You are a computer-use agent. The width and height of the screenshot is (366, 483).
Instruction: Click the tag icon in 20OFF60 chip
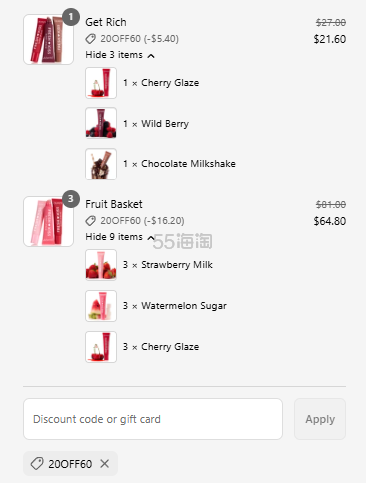(x=37, y=463)
